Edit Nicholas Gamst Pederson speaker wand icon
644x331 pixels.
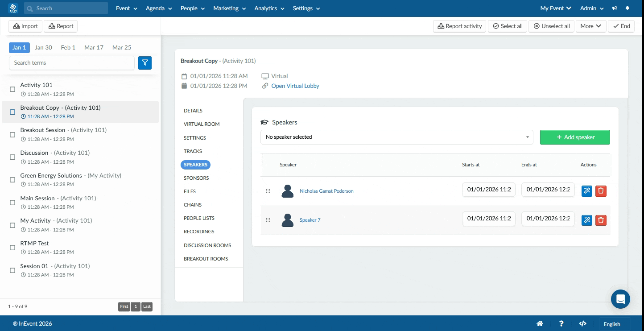click(x=587, y=191)
